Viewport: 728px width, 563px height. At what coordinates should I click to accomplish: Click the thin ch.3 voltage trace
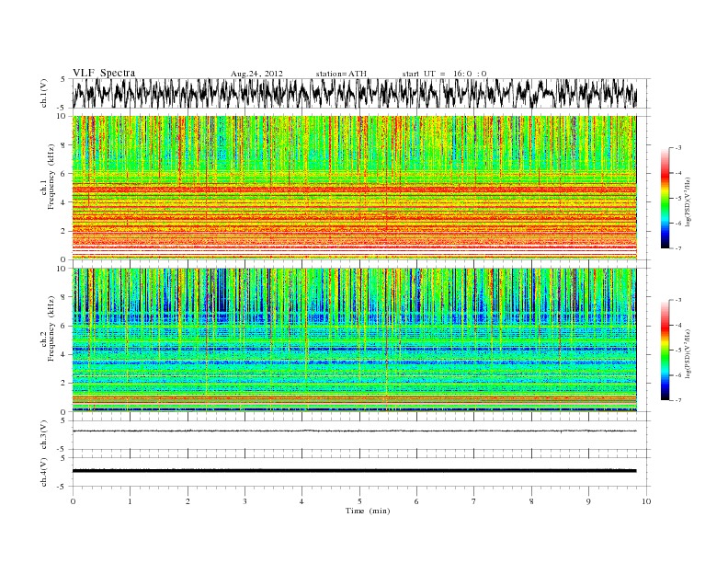tap(355, 431)
